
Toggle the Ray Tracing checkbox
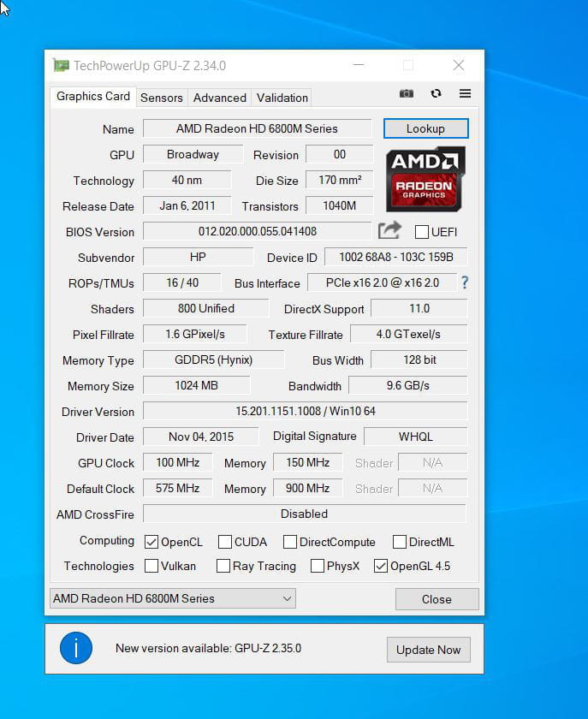(223, 566)
